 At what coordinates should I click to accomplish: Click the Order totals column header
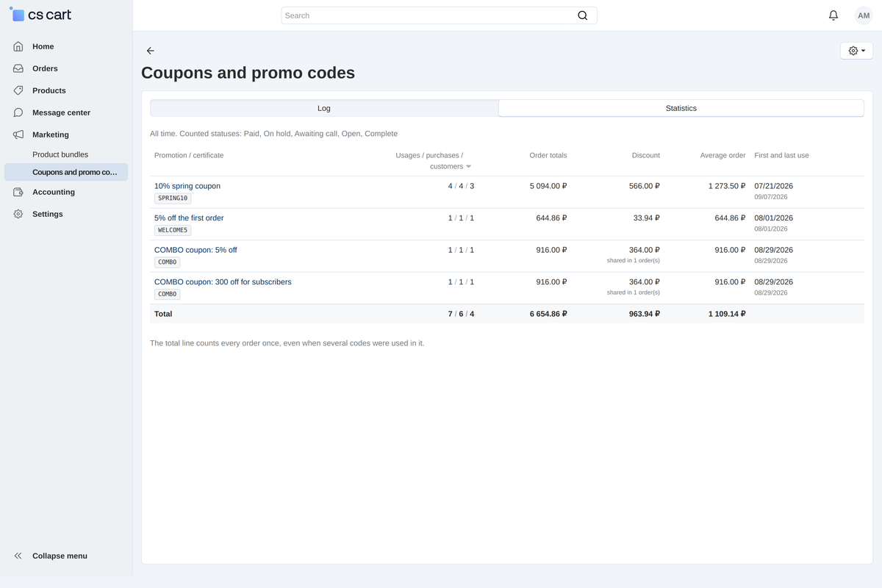[548, 155]
